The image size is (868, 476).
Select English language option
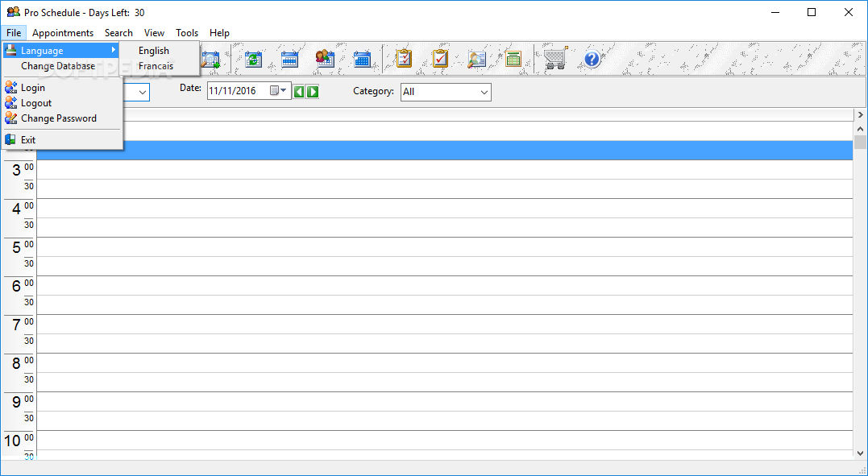(154, 51)
